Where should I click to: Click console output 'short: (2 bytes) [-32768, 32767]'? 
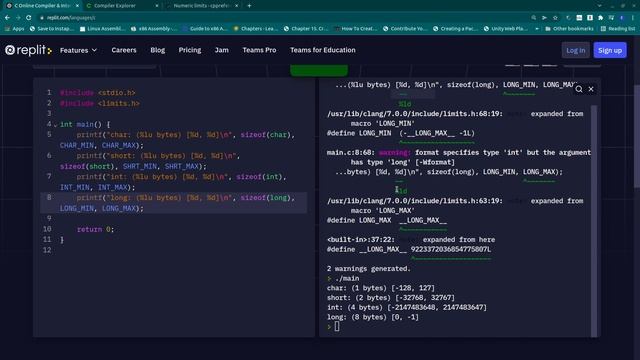click(x=391, y=298)
